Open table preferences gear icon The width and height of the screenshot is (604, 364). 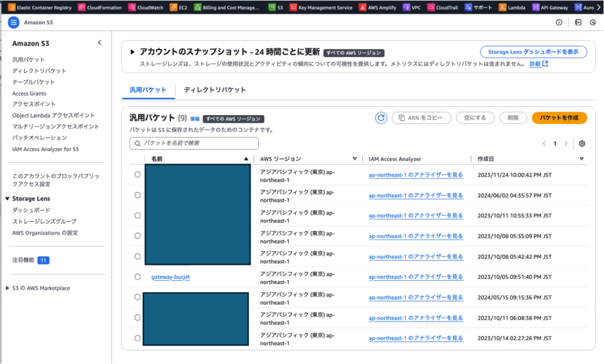click(582, 143)
